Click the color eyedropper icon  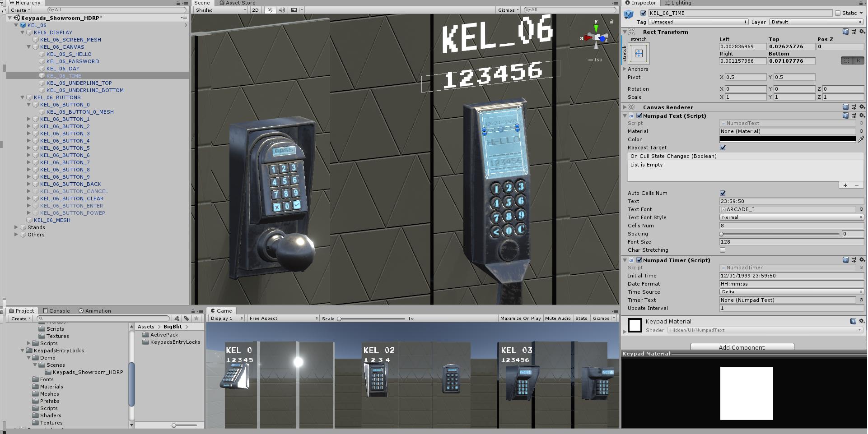(x=861, y=140)
